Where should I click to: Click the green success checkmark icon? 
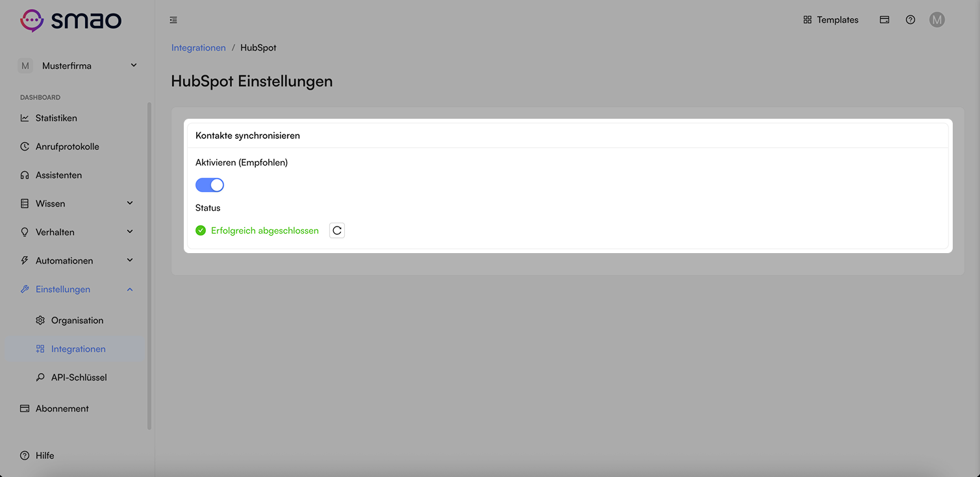(201, 230)
